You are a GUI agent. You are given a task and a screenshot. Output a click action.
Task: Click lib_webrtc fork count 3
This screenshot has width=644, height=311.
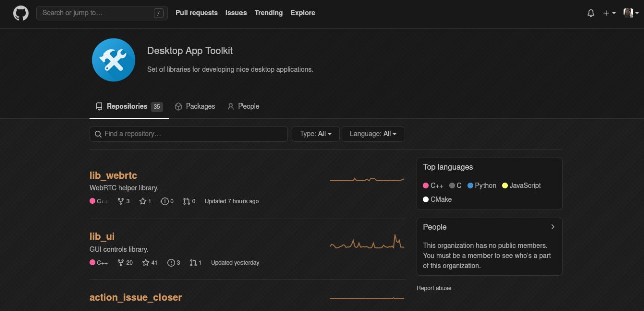(124, 201)
